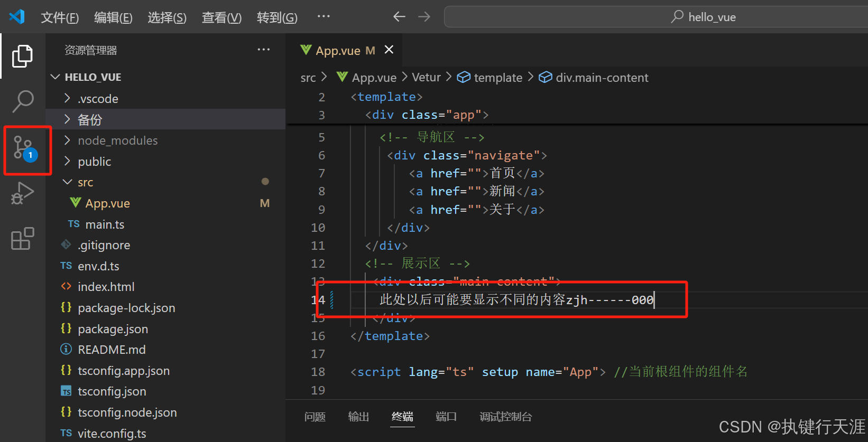Image resolution: width=868 pixels, height=442 pixels.
Task: Close the App.vue editor tab
Action: (389, 50)
